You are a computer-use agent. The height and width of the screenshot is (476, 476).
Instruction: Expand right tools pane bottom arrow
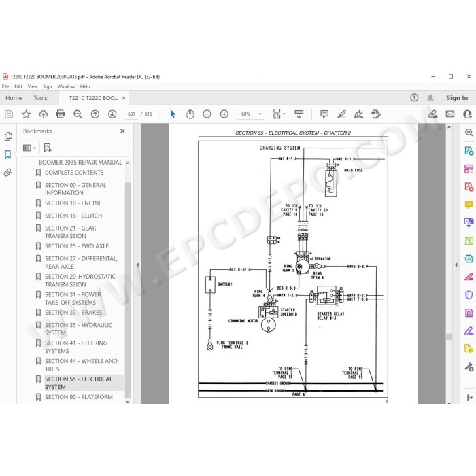470,397
